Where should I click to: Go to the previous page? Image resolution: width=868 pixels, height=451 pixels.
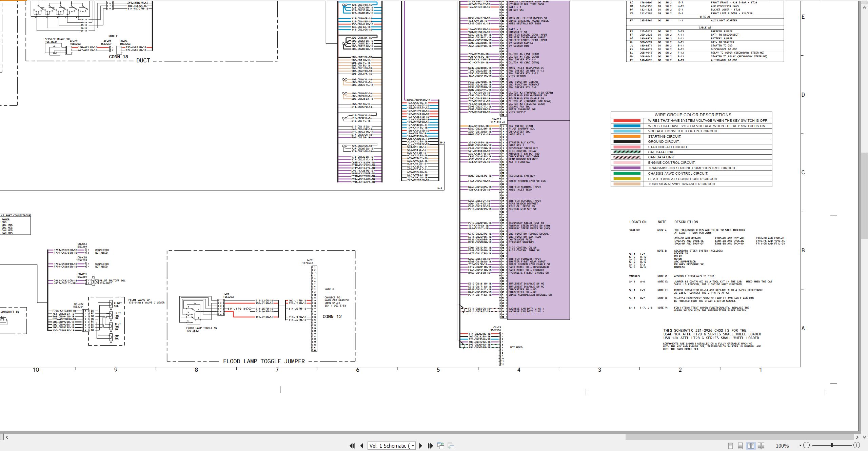(x=362, y=446)
